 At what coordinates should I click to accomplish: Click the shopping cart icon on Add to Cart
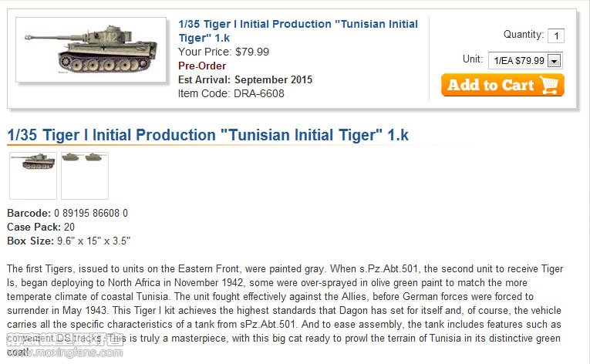549,85
